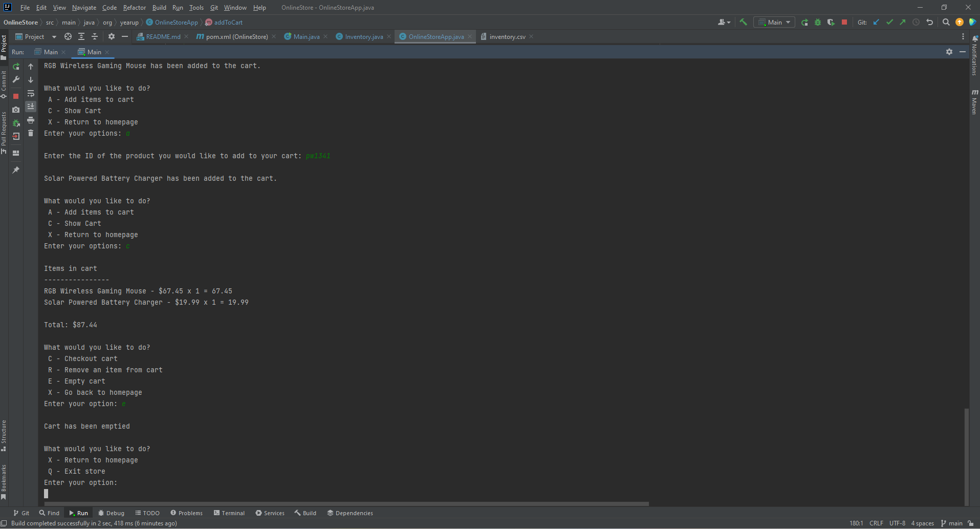This screenshot has width=980, height=529.
Task: Open the File menu
Action: coord(25,8)
